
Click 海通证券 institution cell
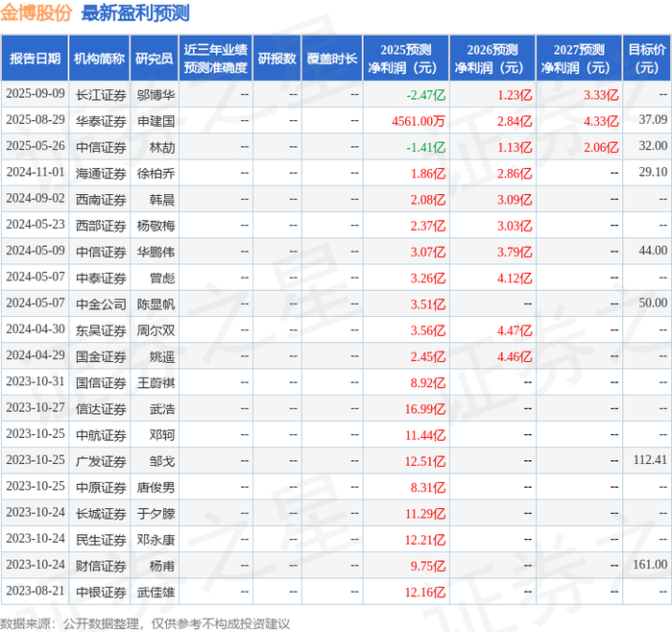pyautogui.click(x=101, y=173)
